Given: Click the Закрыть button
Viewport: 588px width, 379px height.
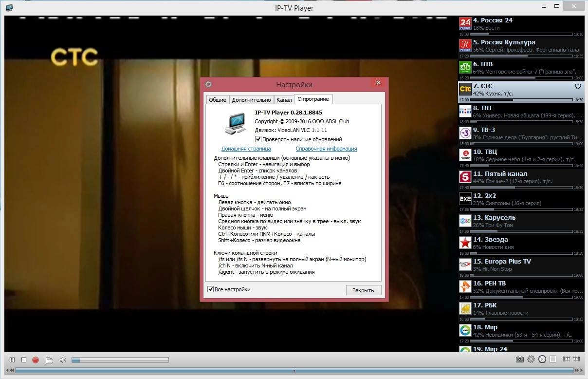Looking at the screenshot, I should pyautogui.click(x=363, y=290).
